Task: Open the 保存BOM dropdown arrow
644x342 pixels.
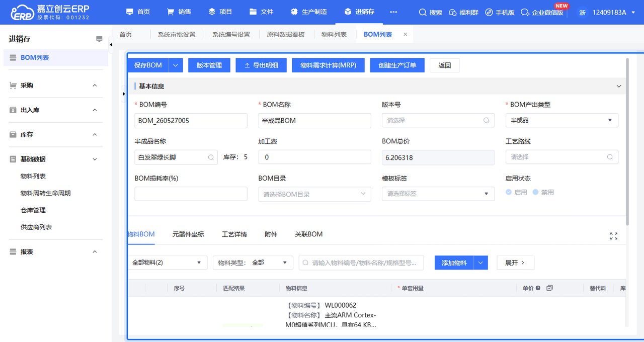Action: point(176,65)
